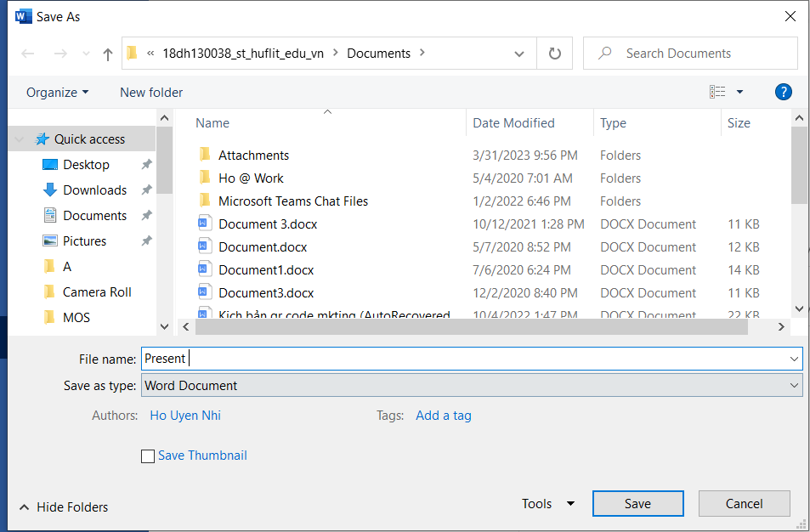This screenshot has width=810, height=532.
Task: Click the Back navigation arrow
Action: coord(28,54)
